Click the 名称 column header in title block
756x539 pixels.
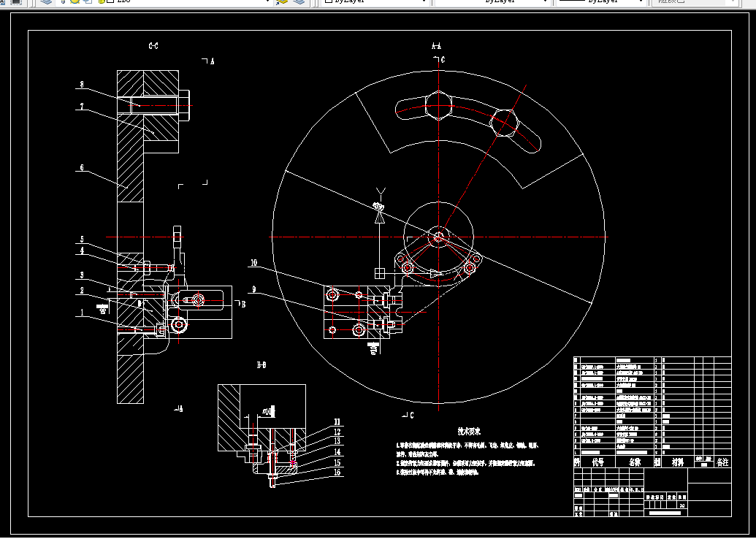click(635, 462)
